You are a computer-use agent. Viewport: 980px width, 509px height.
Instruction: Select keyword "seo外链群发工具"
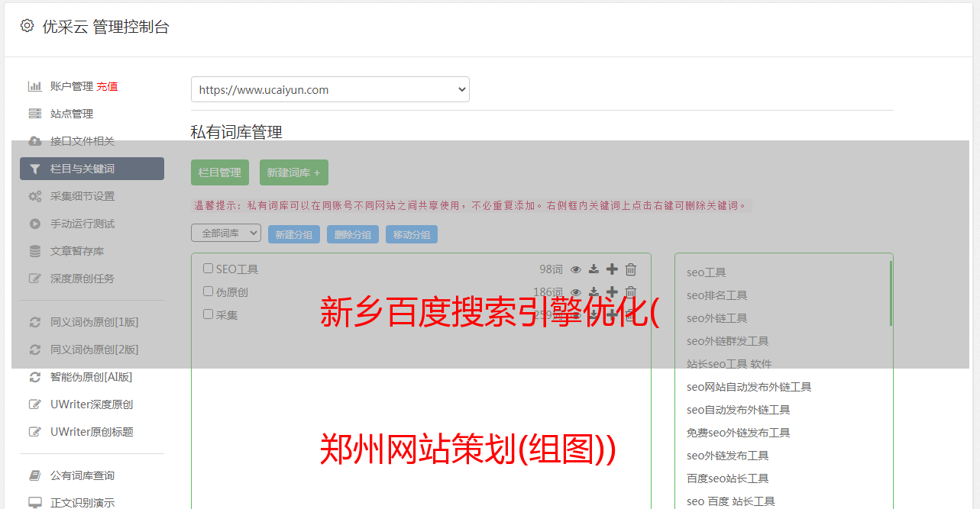728,341
